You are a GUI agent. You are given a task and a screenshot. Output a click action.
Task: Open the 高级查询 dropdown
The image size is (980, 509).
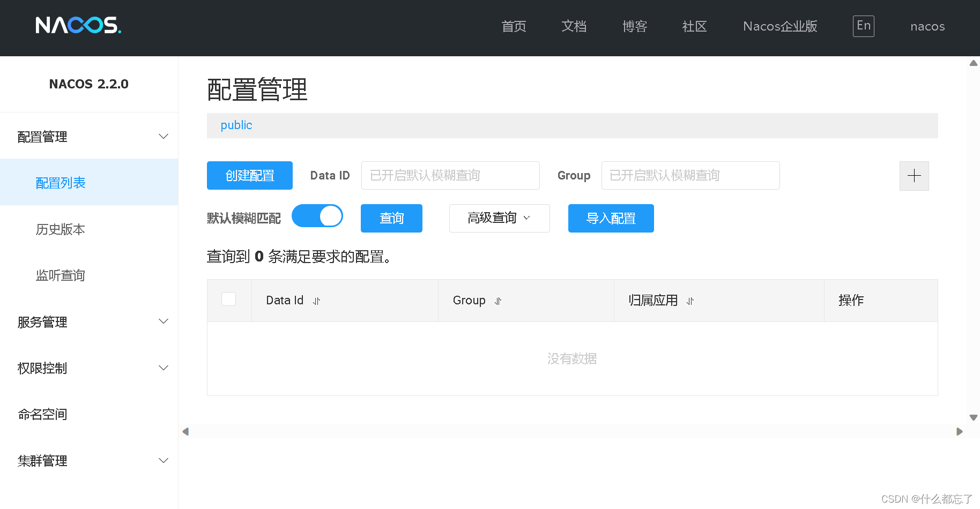500,218
